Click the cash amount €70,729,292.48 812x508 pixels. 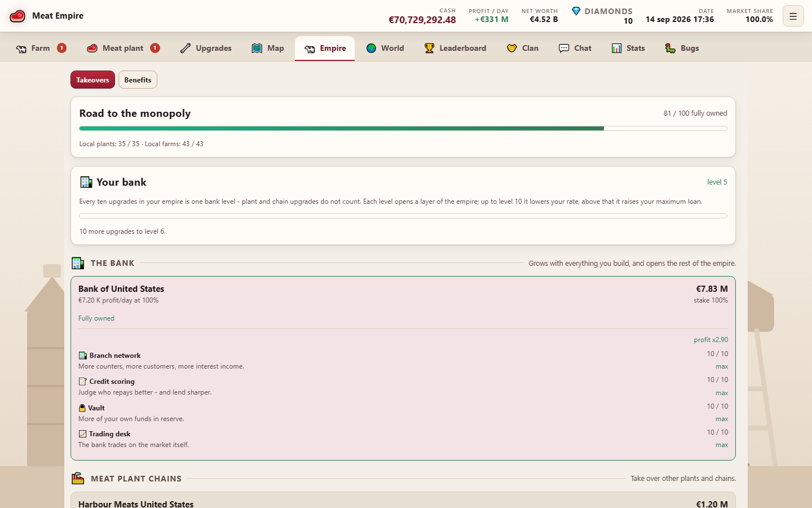[422, 20]
